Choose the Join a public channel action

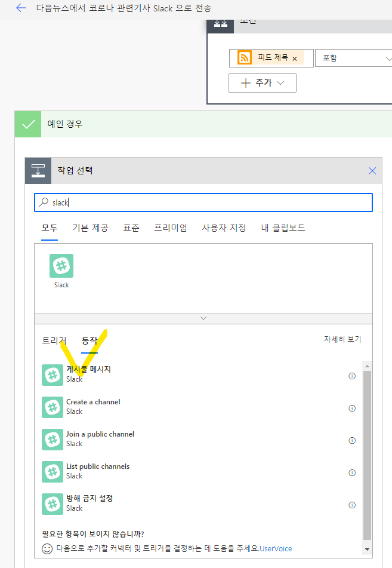click(x=199, y=440)
